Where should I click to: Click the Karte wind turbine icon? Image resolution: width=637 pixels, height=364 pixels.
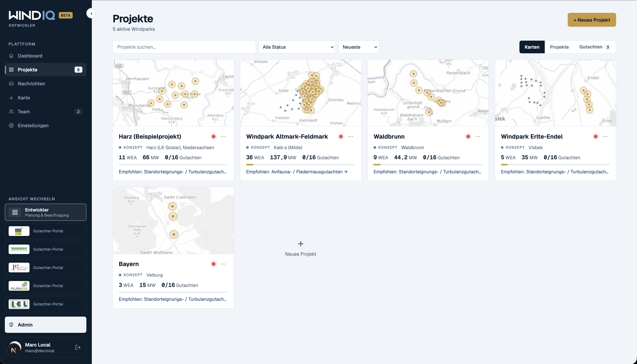[x=11, y=98]
